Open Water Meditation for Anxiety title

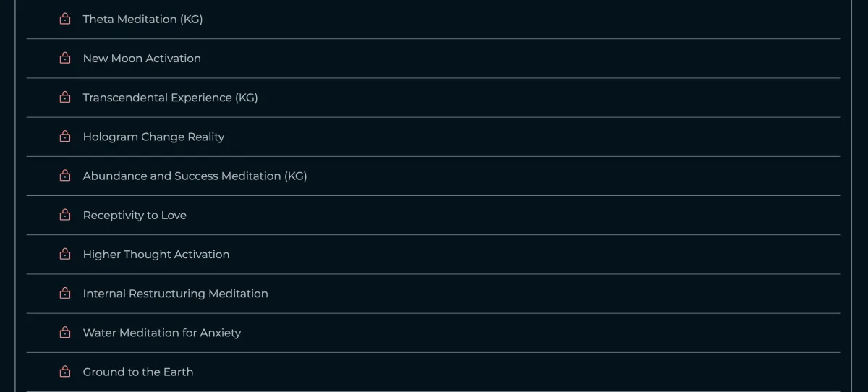161,333
